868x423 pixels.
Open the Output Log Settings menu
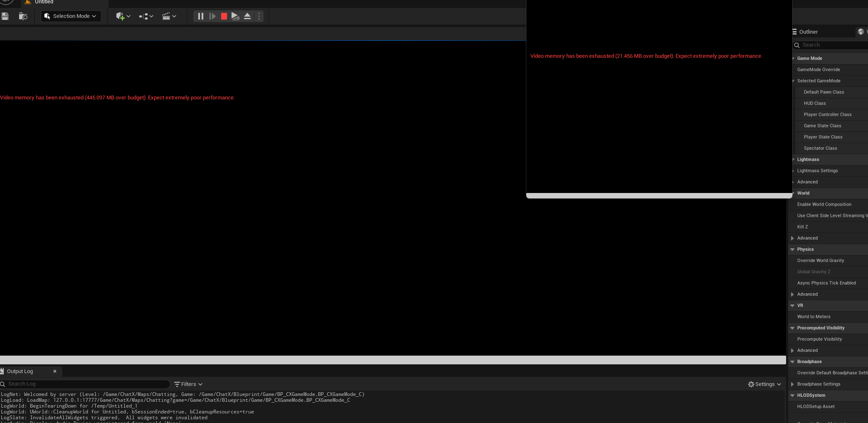coord(764,384)
